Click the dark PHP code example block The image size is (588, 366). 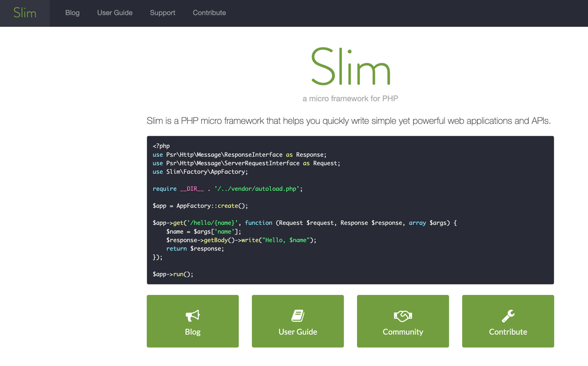click(x=351, y=210)
